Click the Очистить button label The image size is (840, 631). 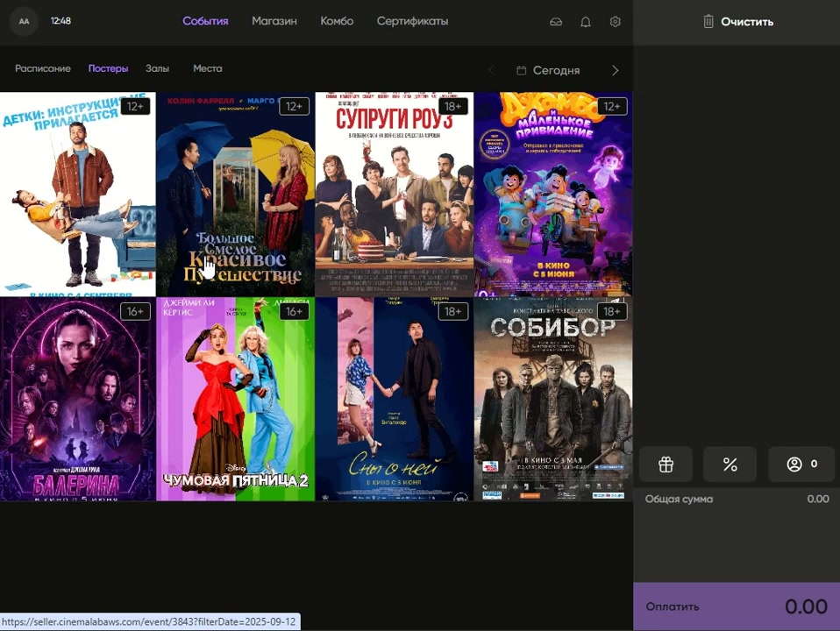[747, 22]
